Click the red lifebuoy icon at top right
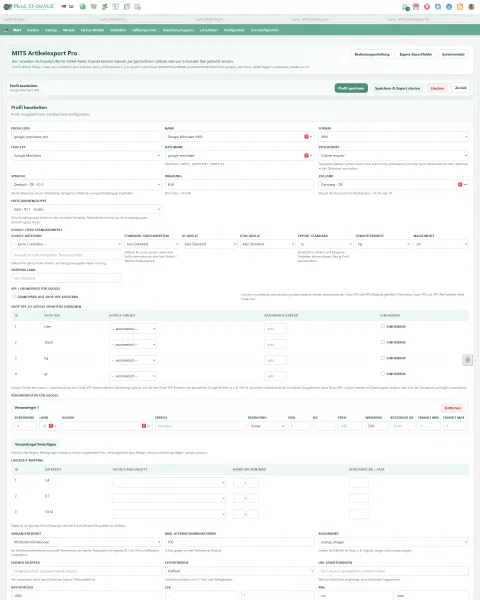Image resolution: width=480 pixels, height=600 pixels. click(427, 7)
